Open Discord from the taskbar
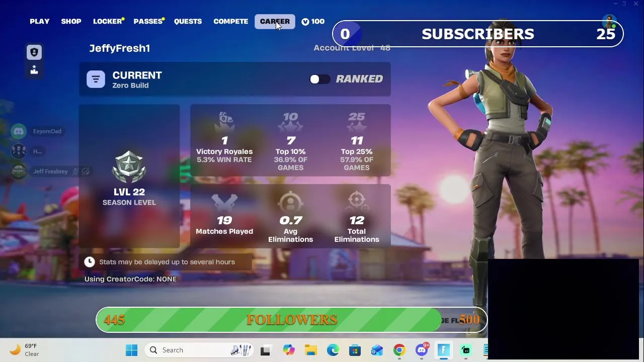Viewport: 644px width, 362px height. (422, 350)
